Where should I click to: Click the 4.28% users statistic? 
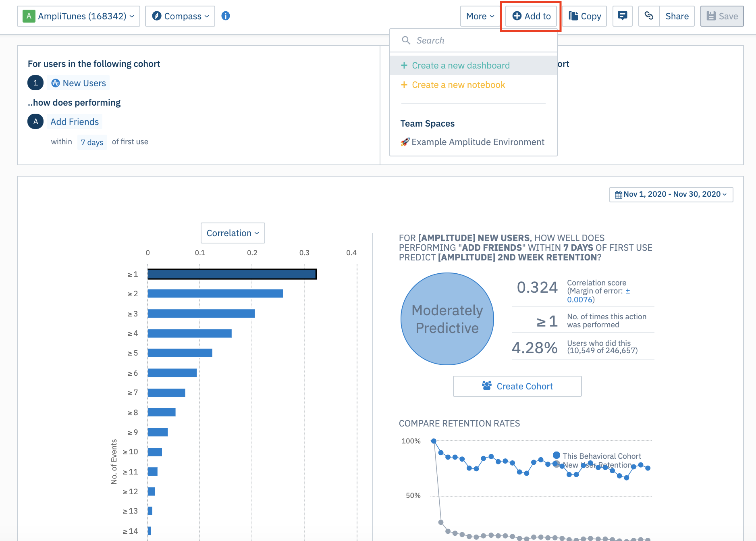click(535, 347)
